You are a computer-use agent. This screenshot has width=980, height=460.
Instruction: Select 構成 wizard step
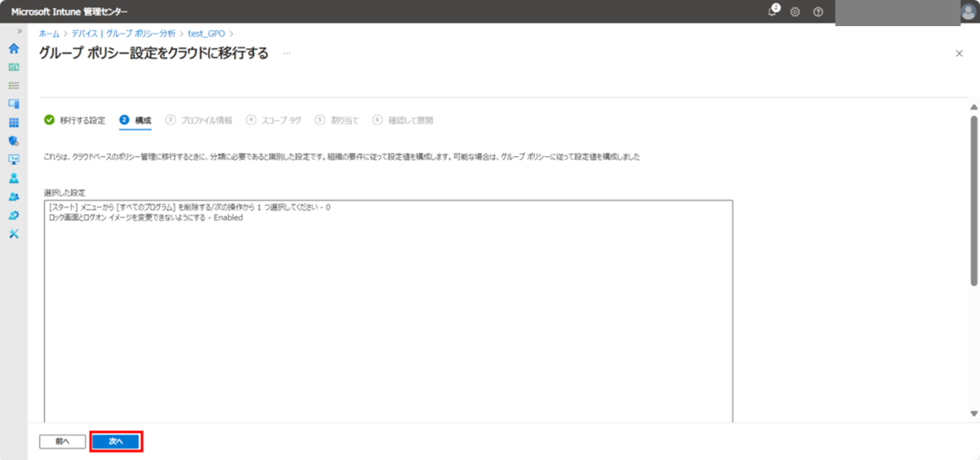[135, 120]
